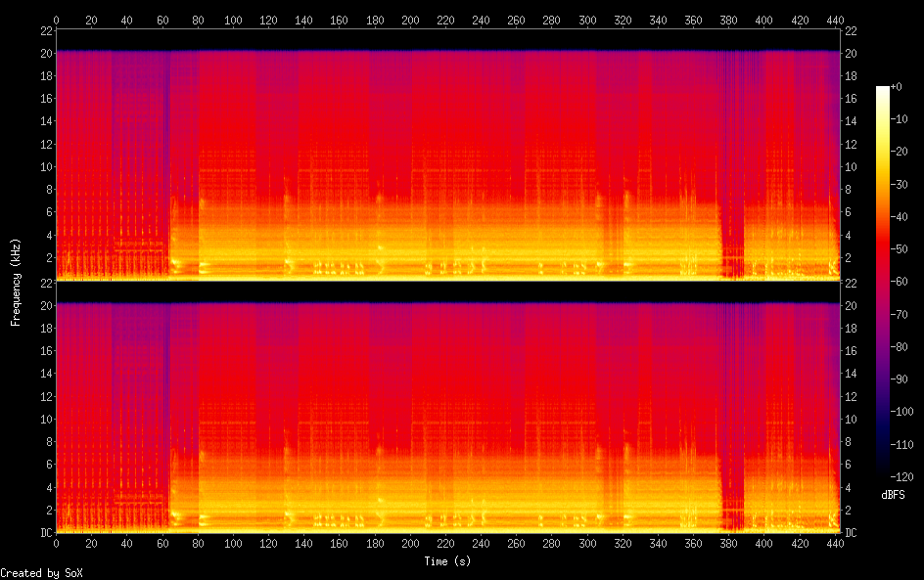Click the "-30" value beside the color scale
Viewport: 924px width, 580px height.
(x=898, y=185)
